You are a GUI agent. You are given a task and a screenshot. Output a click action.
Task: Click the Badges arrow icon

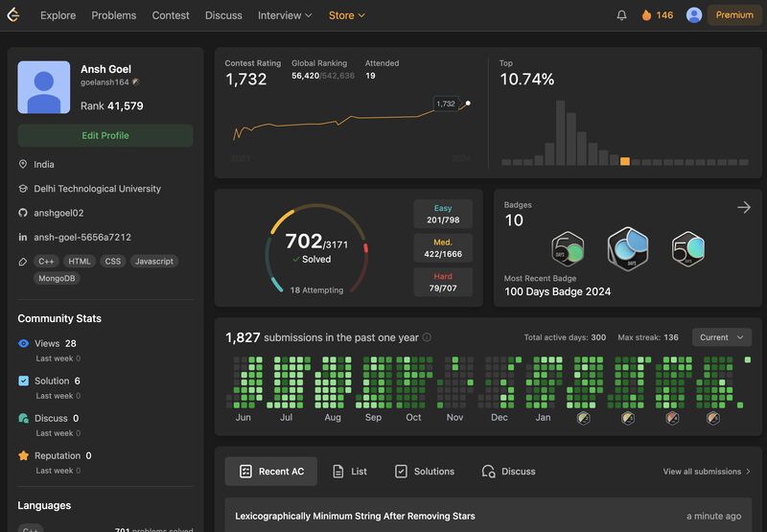click(743, 207)
